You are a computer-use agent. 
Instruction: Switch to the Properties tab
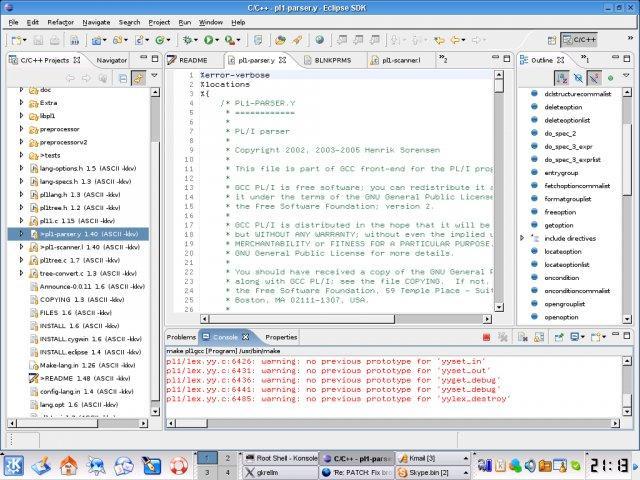click(x=281, y=337)
